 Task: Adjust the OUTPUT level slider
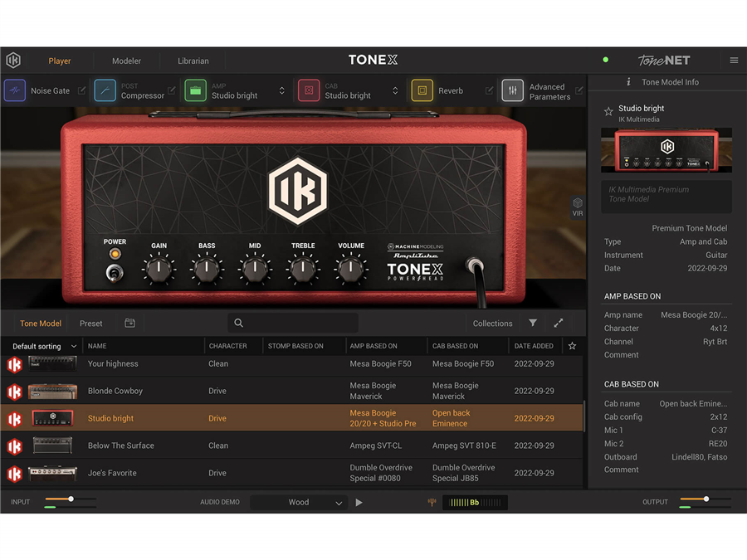[706, 499]
